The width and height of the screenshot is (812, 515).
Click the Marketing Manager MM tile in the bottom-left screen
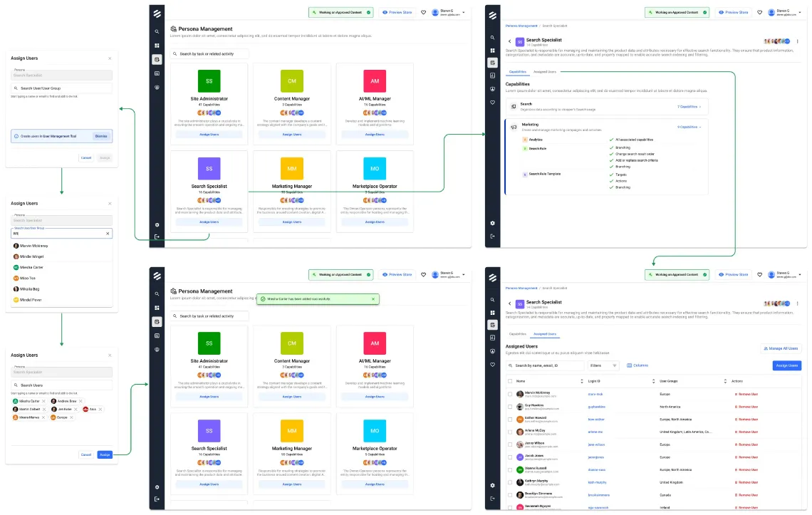(x=292, y=430)
